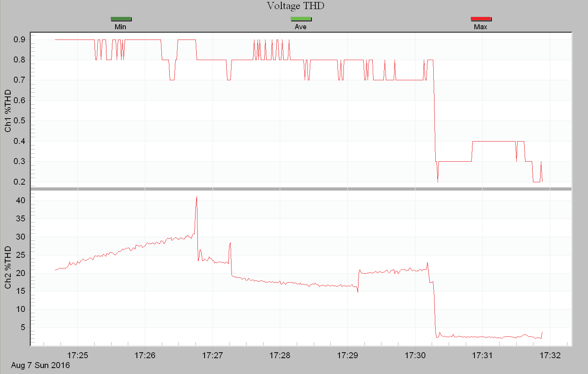This screenshot has height=374, width=588.
Task: Click the 0.9 tick label on Ch1 axis
Action: click(19, 40)
